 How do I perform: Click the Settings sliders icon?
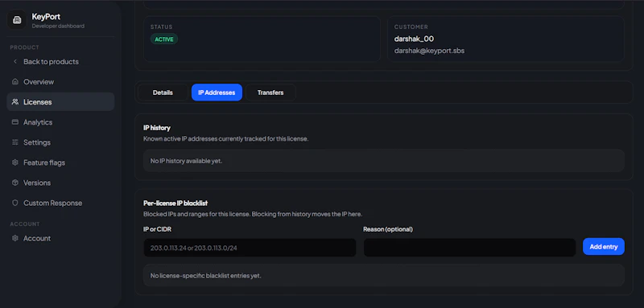pyautogui.click(x=15, y=142)
